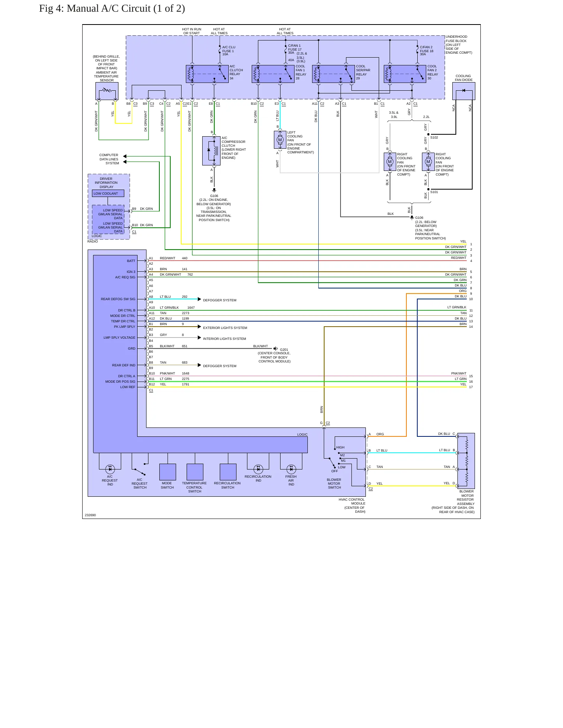Image resolution: width=563 pixels, height=728 pixels.
Task: Click the C/FAN 1 fuse 17 symbol
Action: [286, 50]
